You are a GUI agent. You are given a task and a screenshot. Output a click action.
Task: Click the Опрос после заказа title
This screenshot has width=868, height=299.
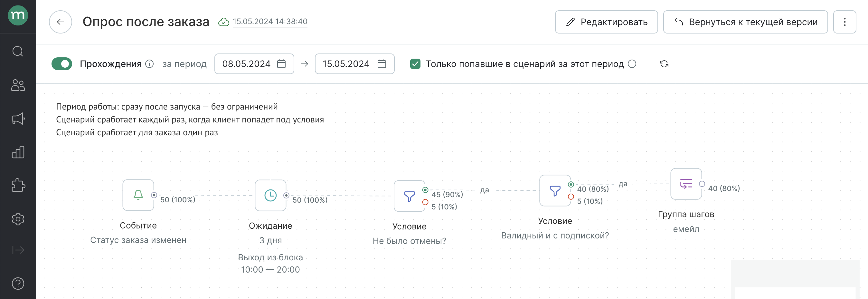coord(146,22)
